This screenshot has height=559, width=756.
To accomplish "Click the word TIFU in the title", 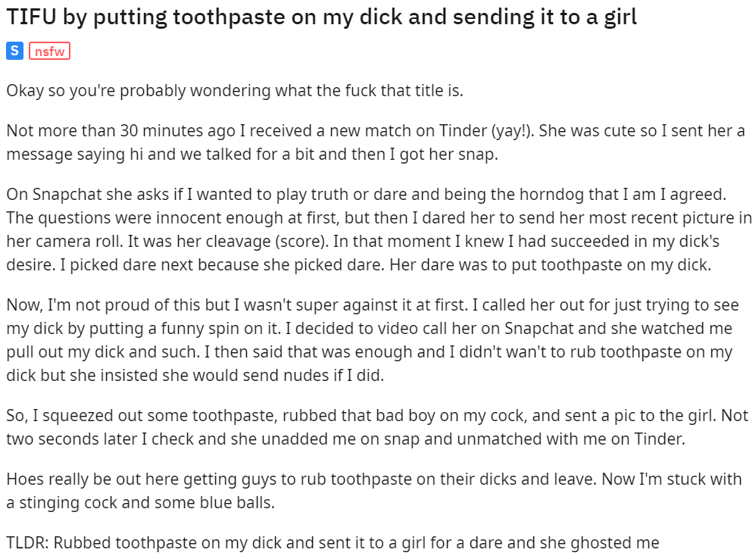I will coord(31,17).
